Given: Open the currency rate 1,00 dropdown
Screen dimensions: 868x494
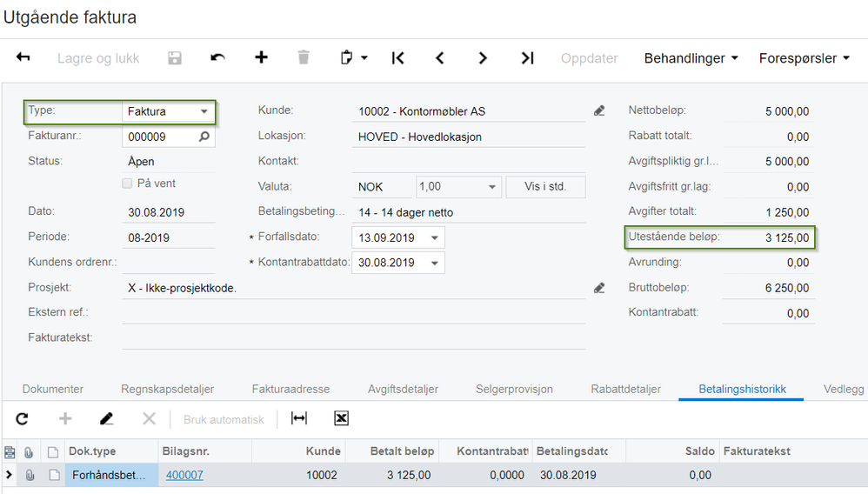Looking at the screenshot, I should [491, 187].
